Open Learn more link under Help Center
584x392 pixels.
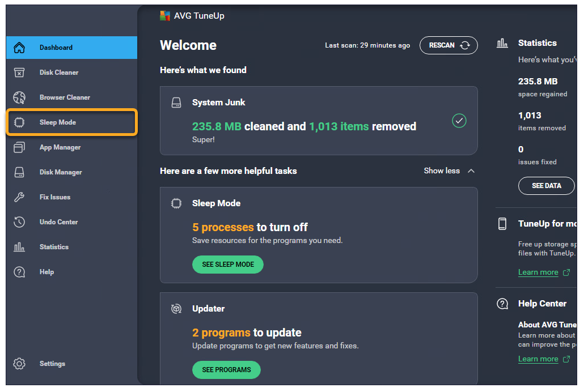tap(538, 359)
